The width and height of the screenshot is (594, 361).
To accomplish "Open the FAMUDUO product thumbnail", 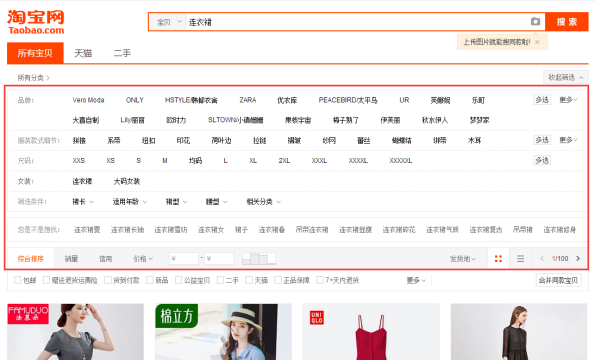I will 75,332.
